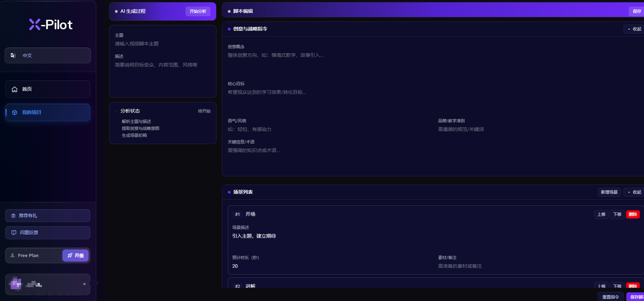
Task: Add a scene with 新增场景
Action: point(609,192)
